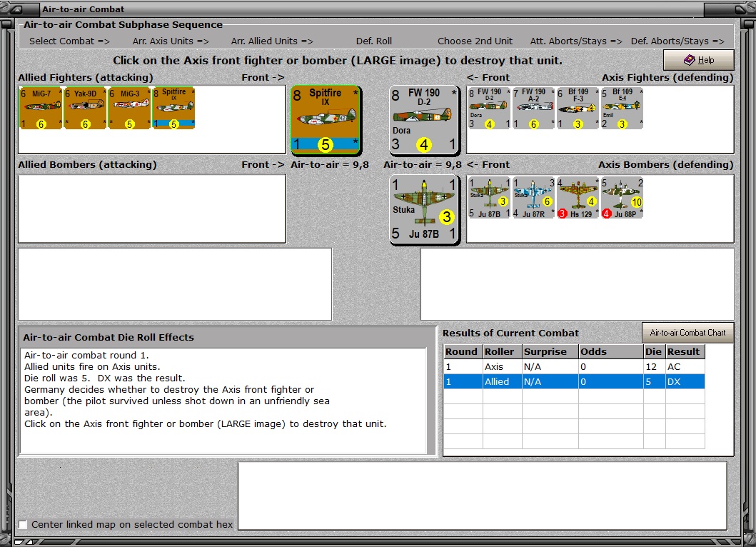
Task: Select the Hs 129 Axis bomber counter
Action: (578, 197)
